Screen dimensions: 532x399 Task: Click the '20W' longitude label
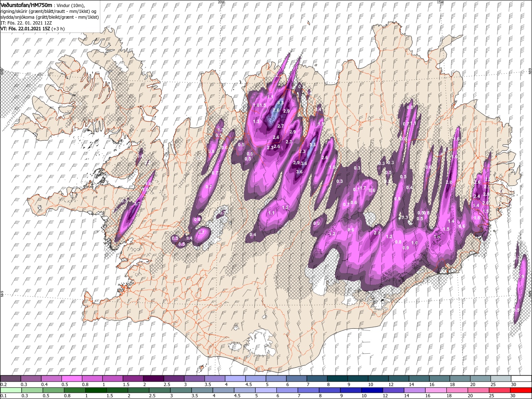221,2
